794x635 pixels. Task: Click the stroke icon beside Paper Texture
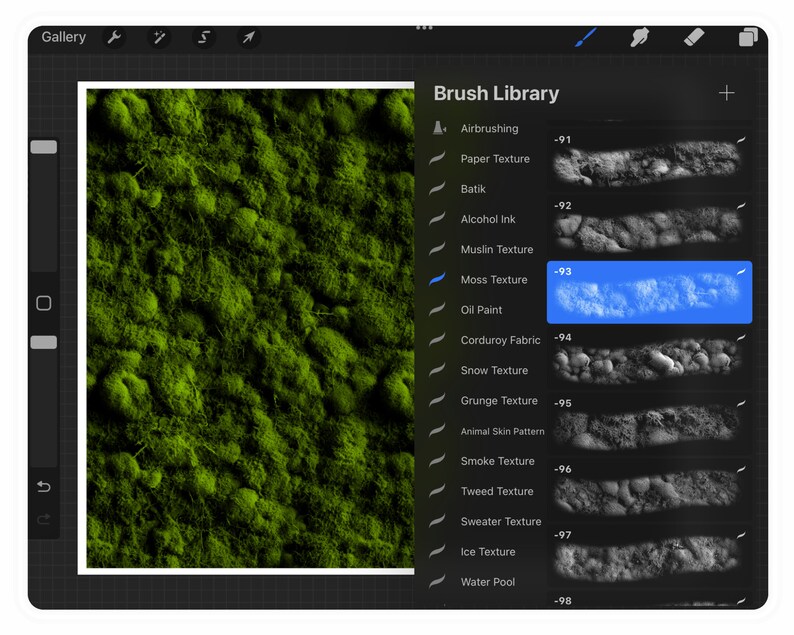tap(438, 158)
